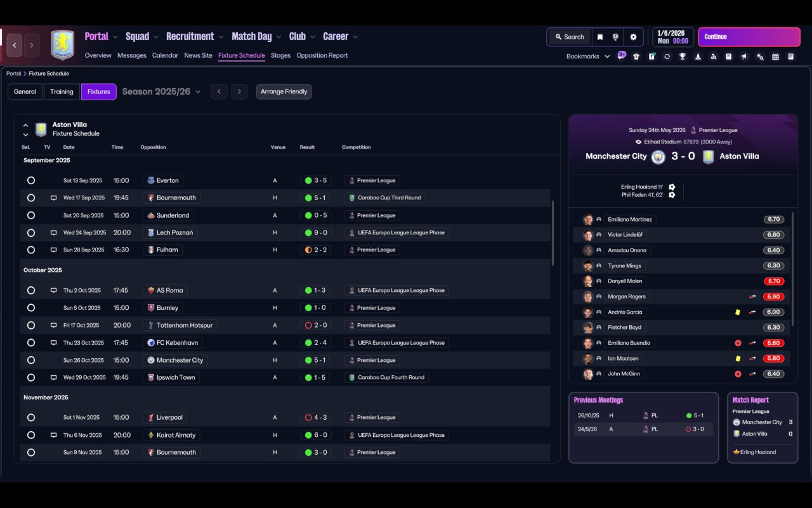Click the TV icon on the AS Roma row
Viewport: 812px width, 508px height.
click(54, 290)
